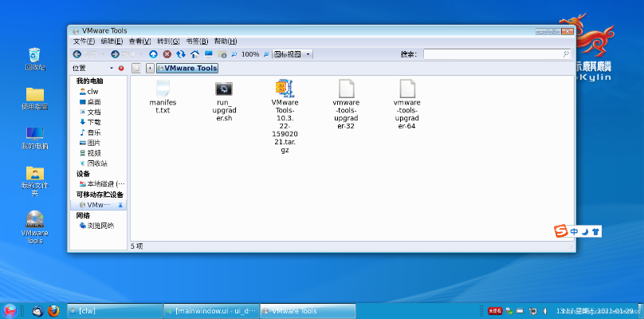Open the 转到(G) menu
Image resolution: width=644 pixels, height=319 pixels.
pos(168,41)
